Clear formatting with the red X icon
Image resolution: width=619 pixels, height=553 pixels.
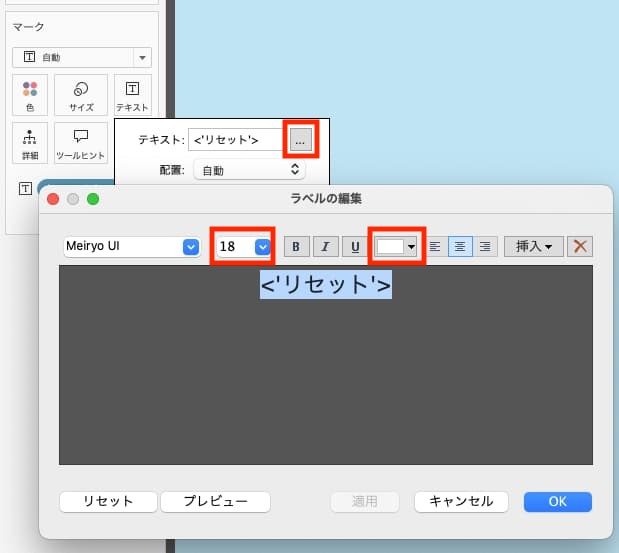point(581,246)
